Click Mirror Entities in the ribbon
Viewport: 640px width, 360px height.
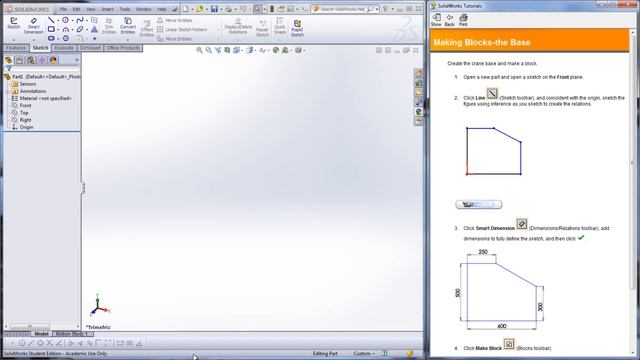175,20
